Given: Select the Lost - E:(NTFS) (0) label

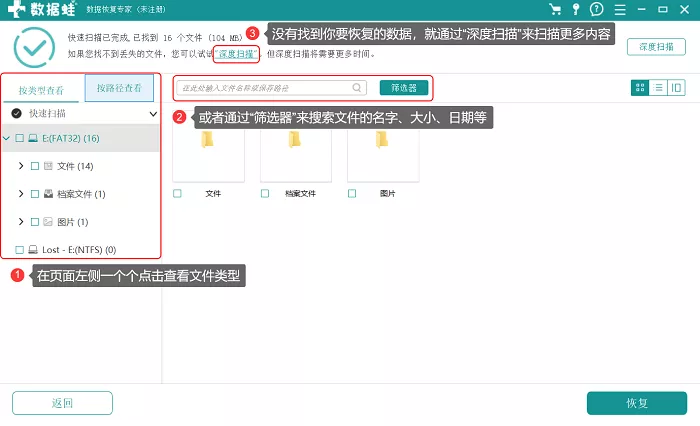Looking at the screenshot, I should point(79,250).
